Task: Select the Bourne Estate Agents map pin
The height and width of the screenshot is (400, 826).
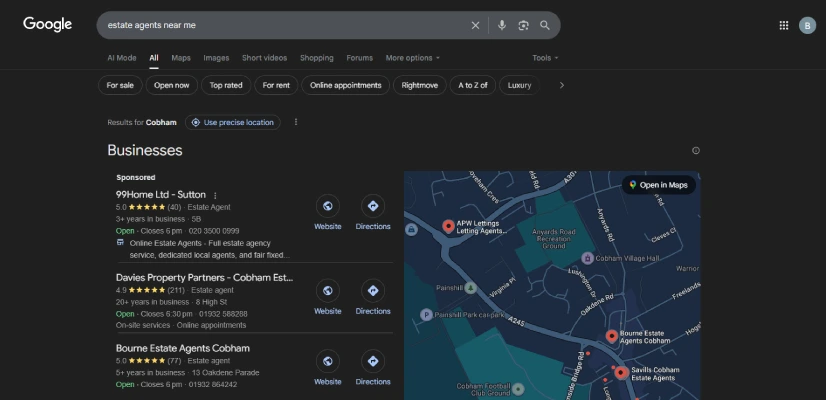Action: [x=611, y=336]
